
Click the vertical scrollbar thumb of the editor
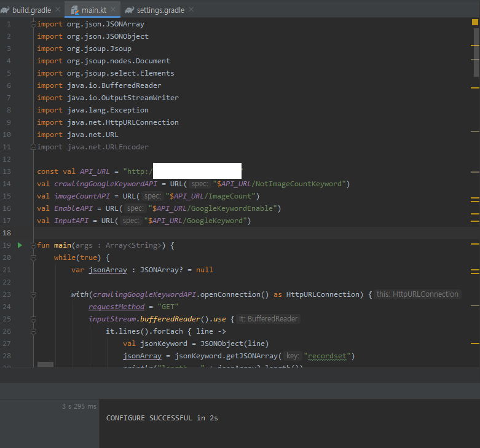tap(476, 52)
